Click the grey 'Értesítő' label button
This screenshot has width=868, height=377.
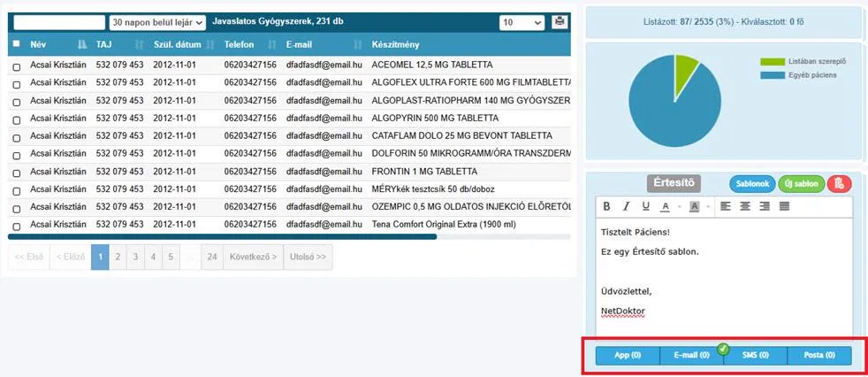674,183
